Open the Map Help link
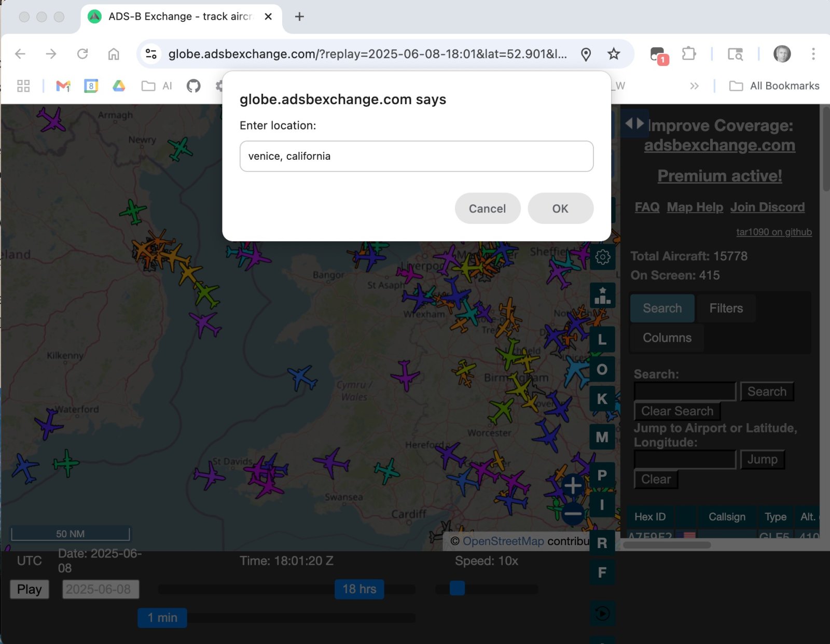This screenshot has width=830, height=644. tap(695, 207)
